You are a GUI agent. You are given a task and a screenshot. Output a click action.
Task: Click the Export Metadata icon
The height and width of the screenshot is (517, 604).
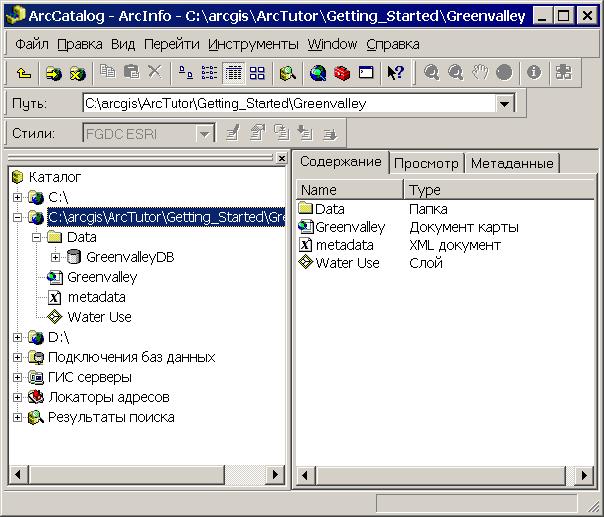(x=330, y=133)
